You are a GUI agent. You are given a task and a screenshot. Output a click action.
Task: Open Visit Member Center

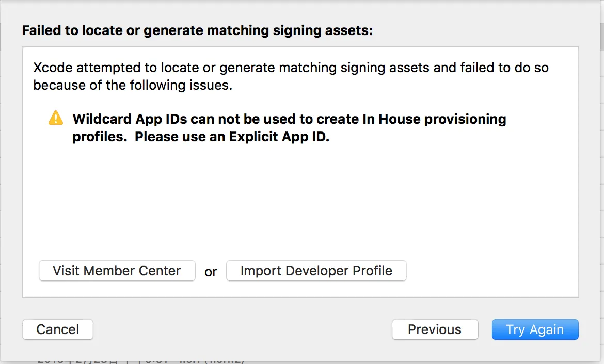(x=117, y=271)
